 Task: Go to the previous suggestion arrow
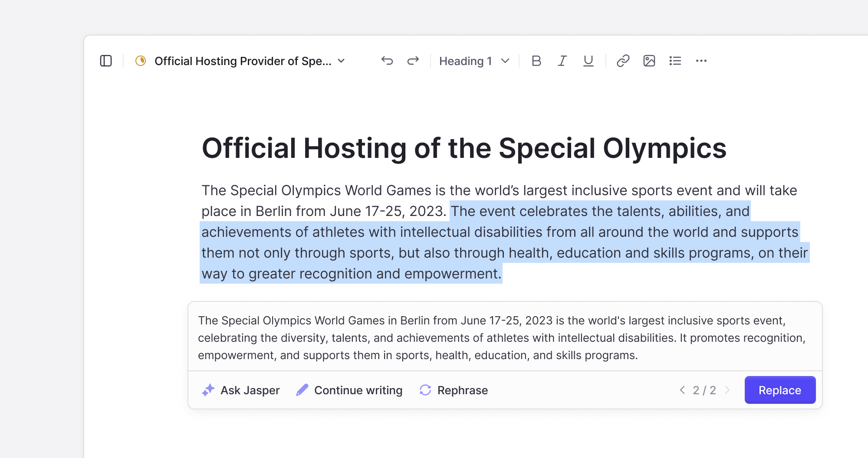683,390
